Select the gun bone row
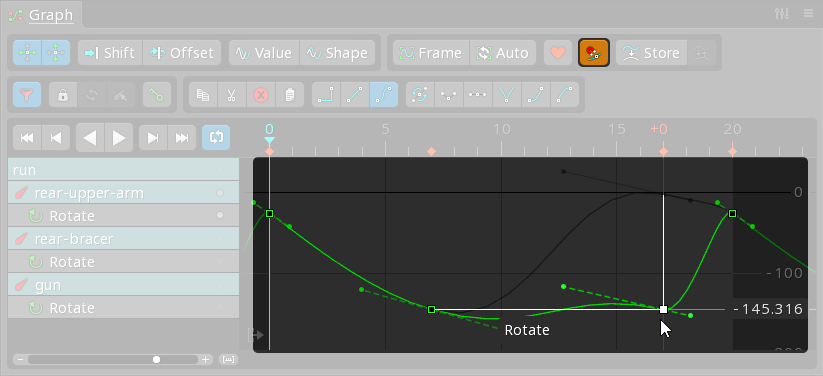The image size is (823, 376). pos(123,285)
